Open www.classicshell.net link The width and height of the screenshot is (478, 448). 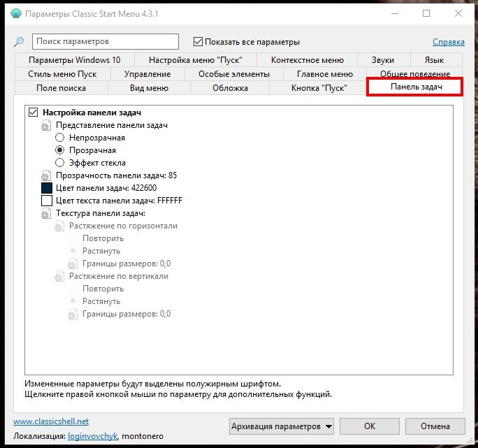[x=51, y=421]
